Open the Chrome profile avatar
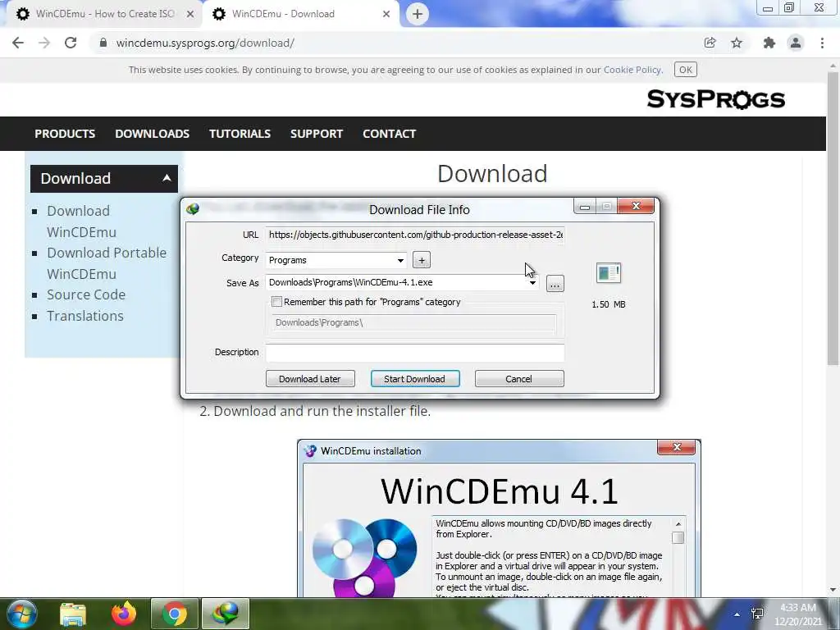This screenshot has height=630, width=840. (x=796, y=43)
